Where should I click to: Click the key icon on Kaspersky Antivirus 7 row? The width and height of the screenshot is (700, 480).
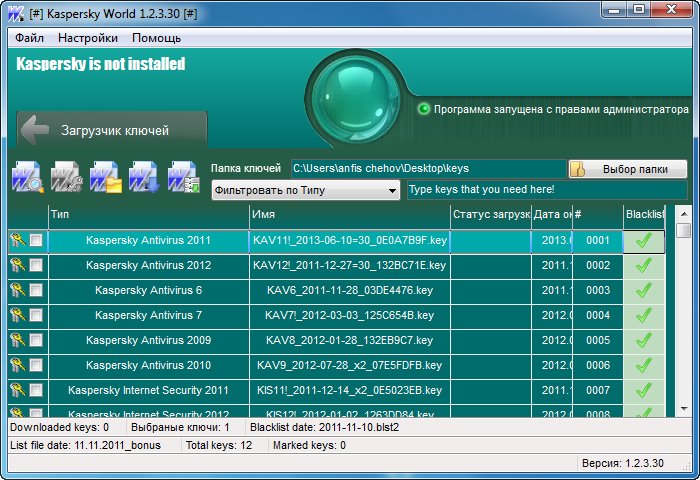coord(18,315)
